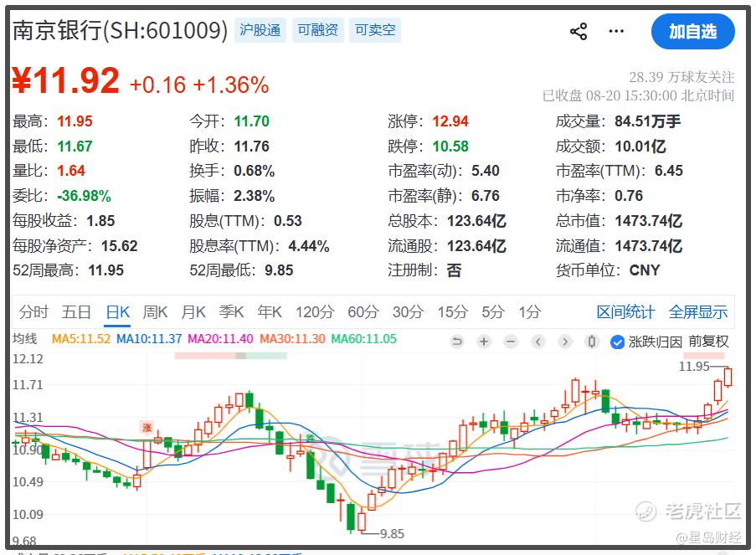Select the 120分 chart interval
Viewport: 756px width, 555px height.
[x=315, y=312]
